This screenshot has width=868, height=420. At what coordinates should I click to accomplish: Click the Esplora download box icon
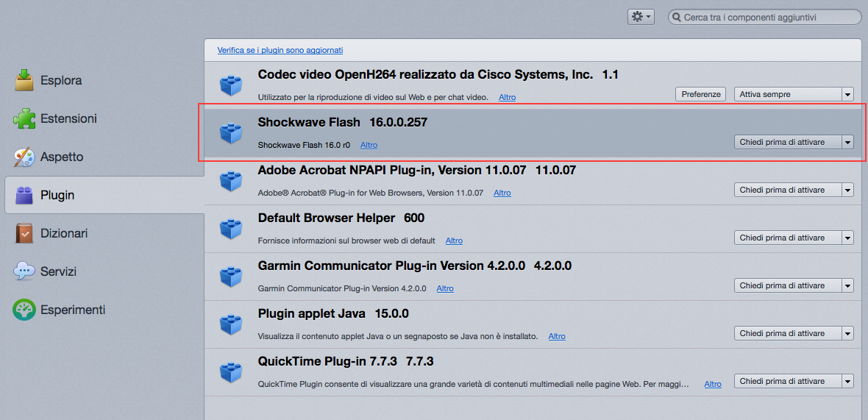click(24, 80)
